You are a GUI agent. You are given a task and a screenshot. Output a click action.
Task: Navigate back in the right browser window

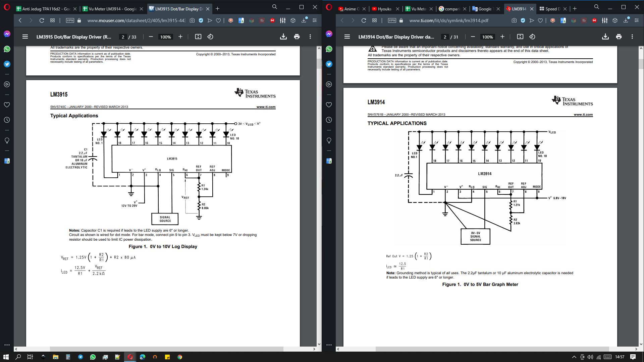pos(342,20)
